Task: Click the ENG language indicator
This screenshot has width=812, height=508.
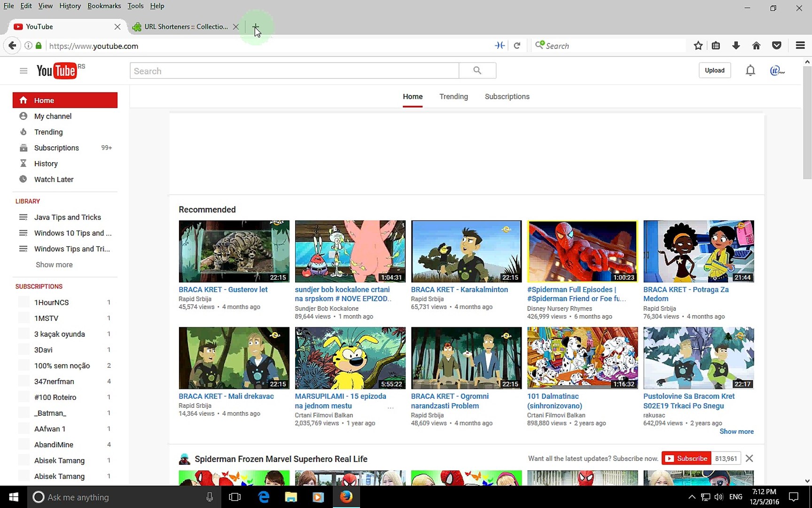Action: click(x=736, y=497)
